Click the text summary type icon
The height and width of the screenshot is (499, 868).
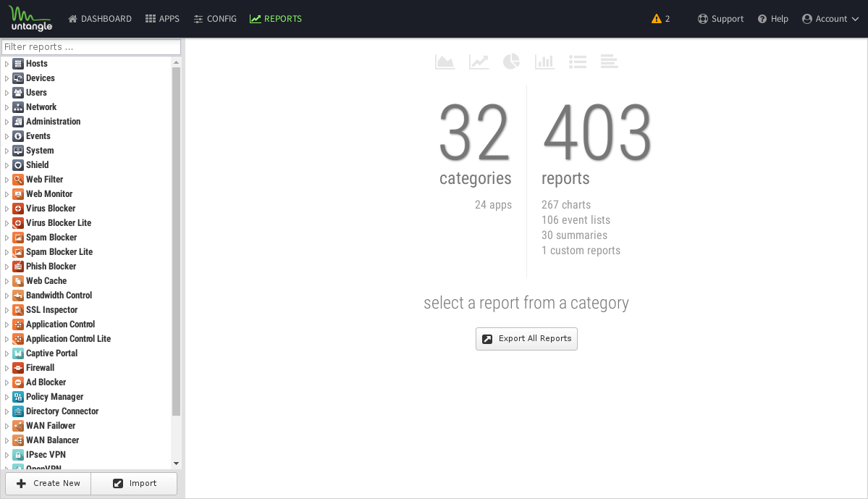coord(609,62)
